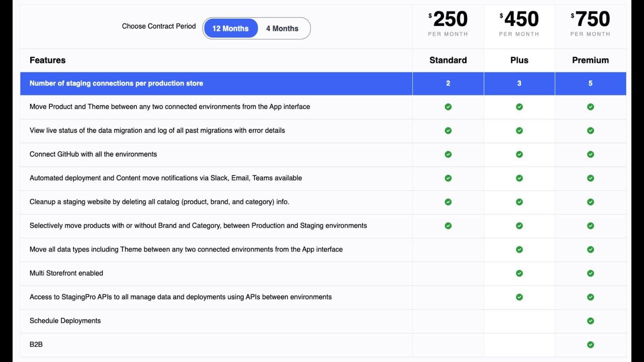644x362 pixels.
Task: Select the 12 Months contract period
Action: tap(230, 29)
